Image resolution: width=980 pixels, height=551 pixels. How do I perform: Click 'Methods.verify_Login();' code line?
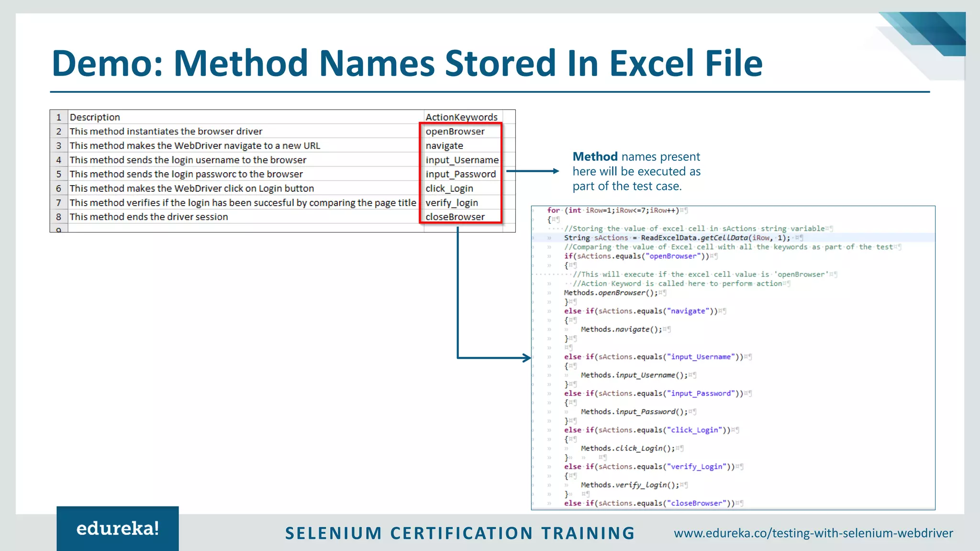(x=630, y=485)
